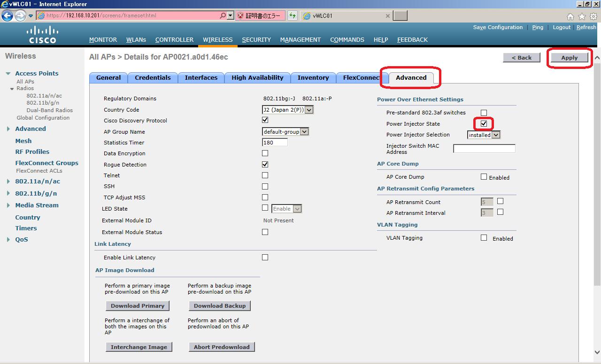Open the COMMANDS menu
Viewport: 601px width, 364px height.
347,40
